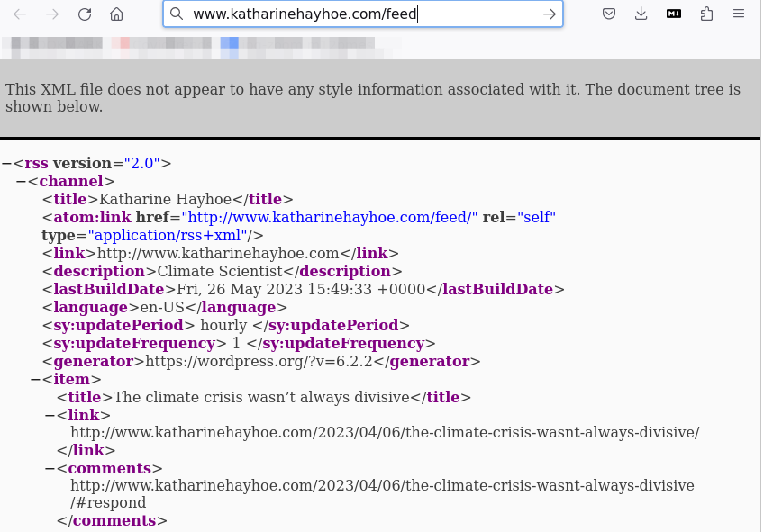Screen dimensions: 764x532
Task: Click the closing link tag under item
Action: click(x=86, y=450)
